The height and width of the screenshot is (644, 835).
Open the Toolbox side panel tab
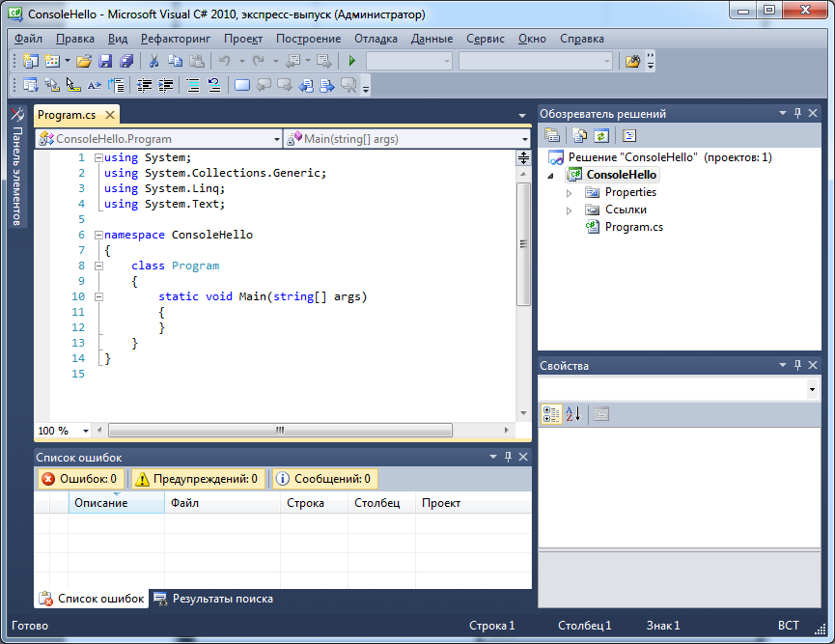click(x=17, y=167)
